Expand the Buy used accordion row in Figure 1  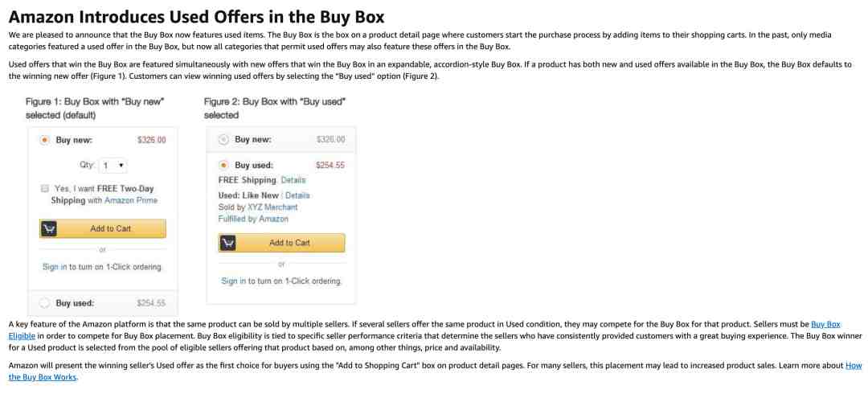103,303
